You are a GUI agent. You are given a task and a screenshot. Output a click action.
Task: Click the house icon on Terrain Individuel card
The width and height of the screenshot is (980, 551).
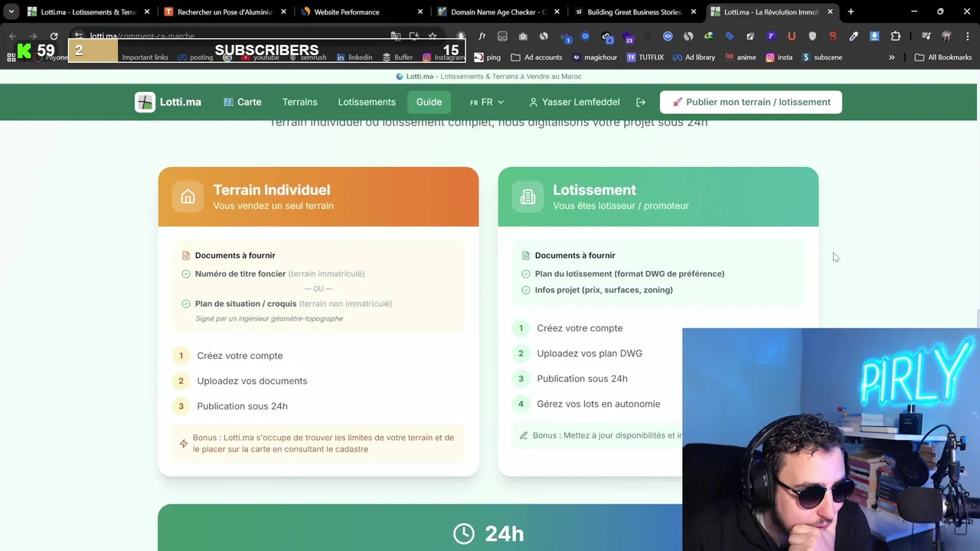click(x=188, y=197)
